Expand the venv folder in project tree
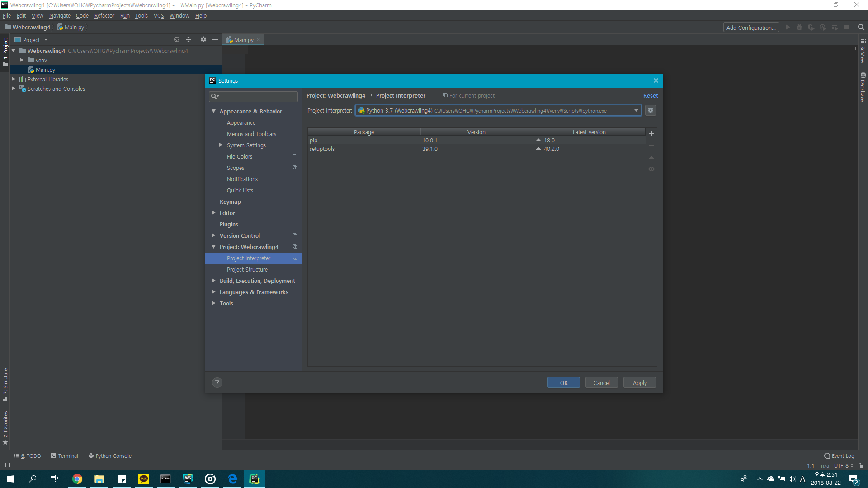The width and height of the screenshot is (868, 488). click(21, 60)
